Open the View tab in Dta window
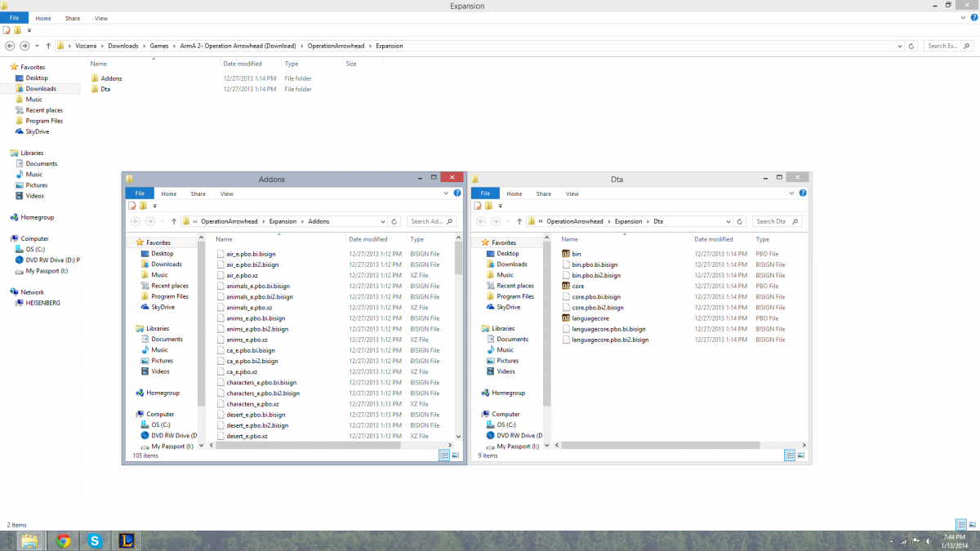This screenshot has height=551, width=980. pyautogui.click(x=572, y=193)
